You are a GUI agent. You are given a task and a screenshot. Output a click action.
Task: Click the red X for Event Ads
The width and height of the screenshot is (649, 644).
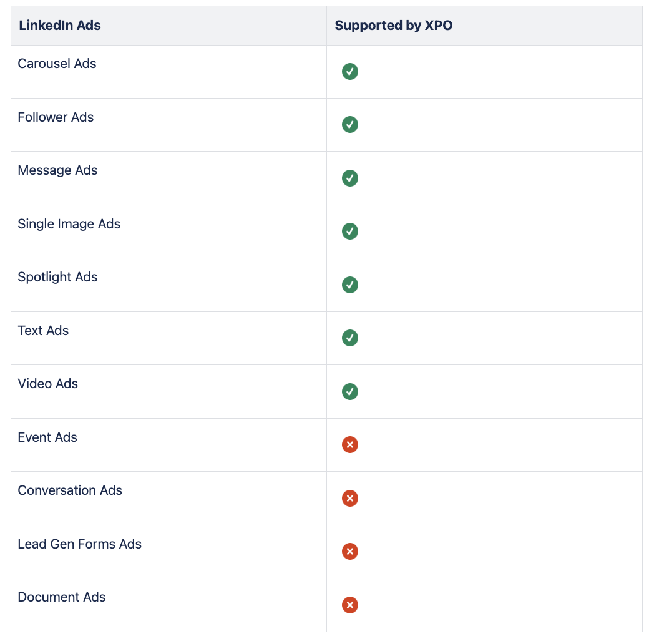(350, 445)
